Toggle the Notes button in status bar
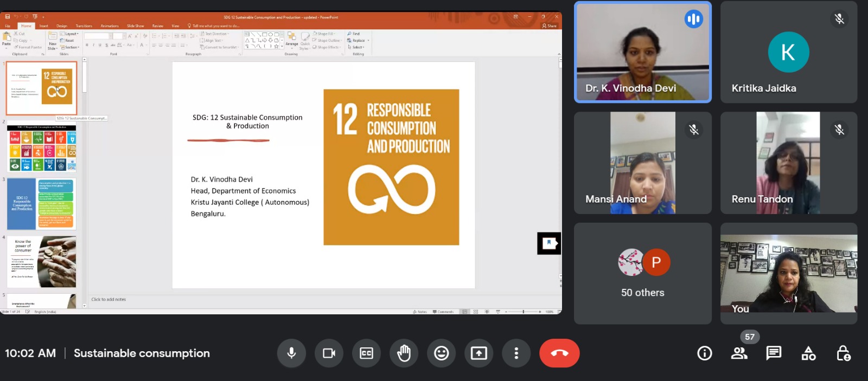The image size is (868, 381). pos(420,312)
